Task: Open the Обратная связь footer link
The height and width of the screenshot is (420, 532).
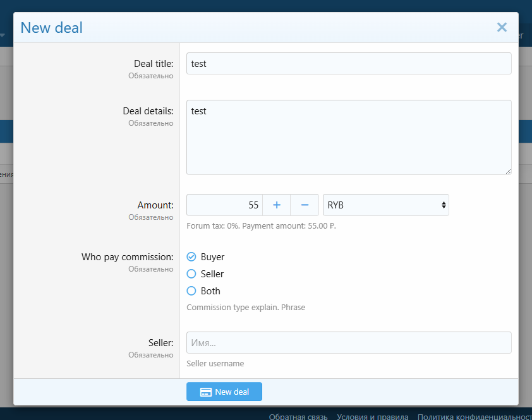Action: pyautogui.click(x=298, y=416)
